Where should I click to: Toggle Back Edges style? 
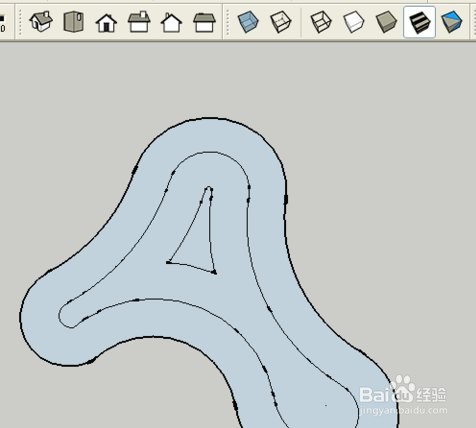(281, 22)
